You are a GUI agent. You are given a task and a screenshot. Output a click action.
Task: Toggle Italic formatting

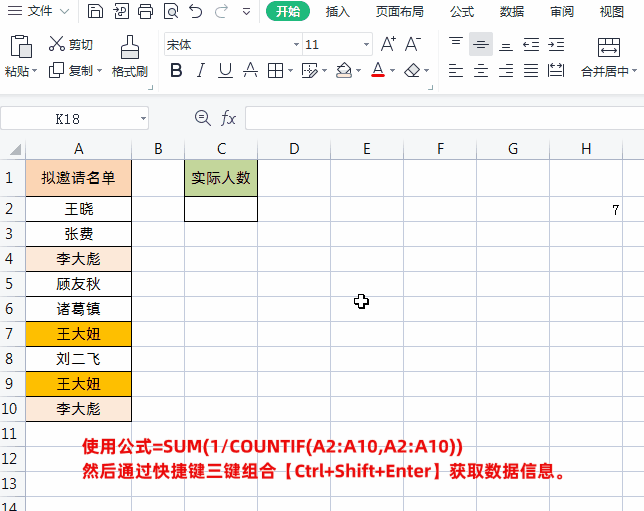[200, 71]
